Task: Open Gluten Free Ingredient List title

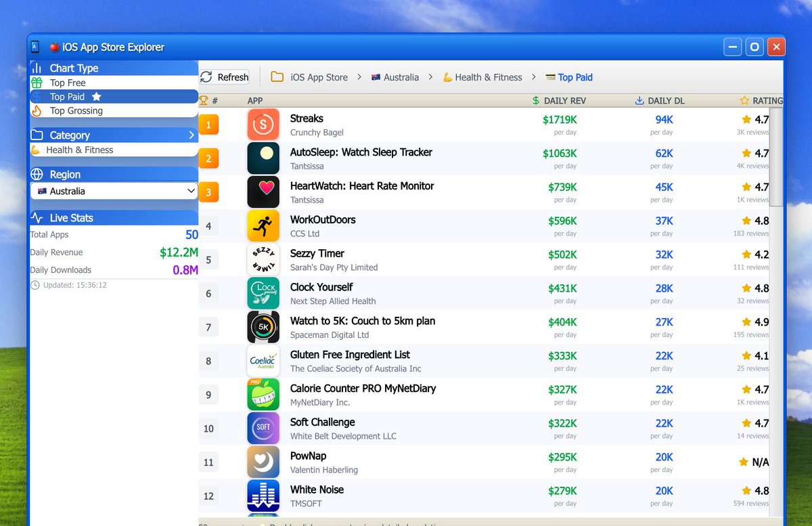Action: pos(350,355)
